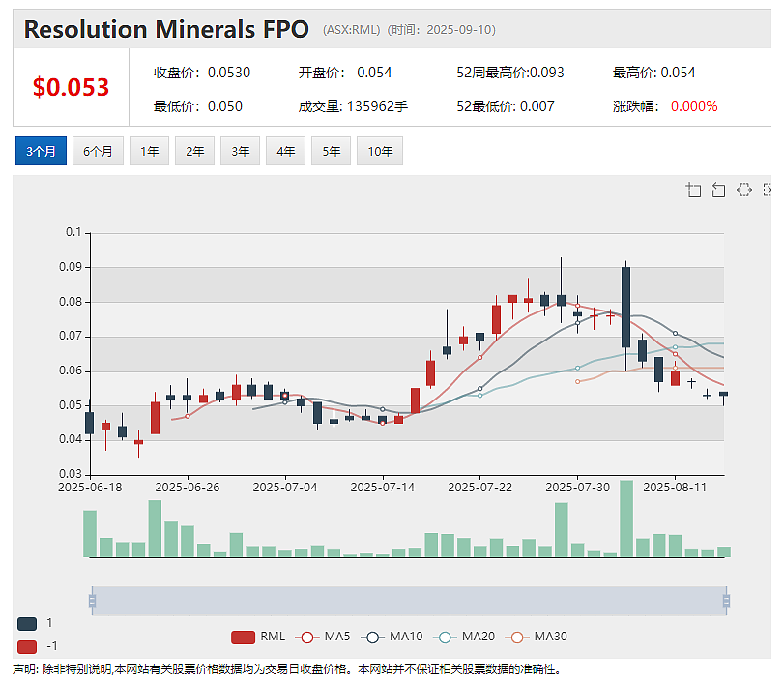Switch to the 1年 time range
This screenshot has height=682, width=784.
(x=150, y=151)
